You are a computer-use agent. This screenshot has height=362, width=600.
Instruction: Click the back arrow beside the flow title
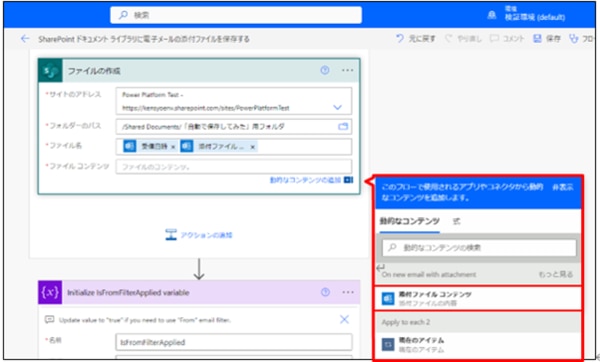[x=25, y=39]
